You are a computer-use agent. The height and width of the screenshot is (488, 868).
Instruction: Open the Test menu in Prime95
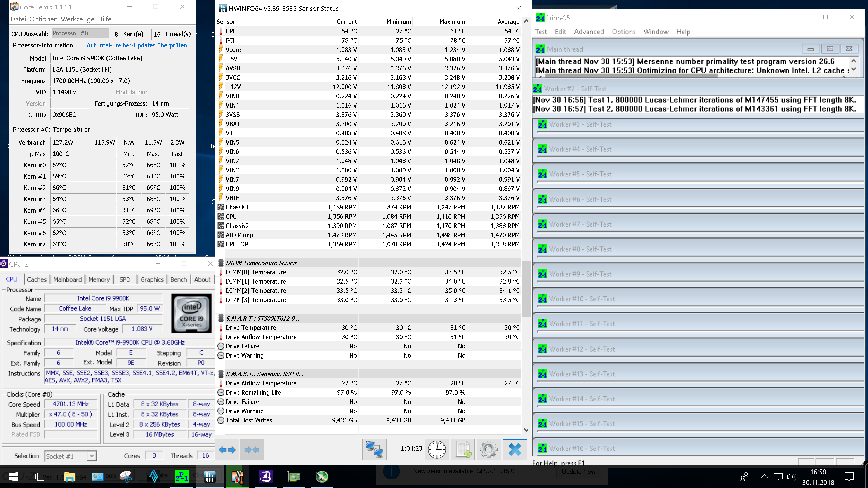point(541,32)
